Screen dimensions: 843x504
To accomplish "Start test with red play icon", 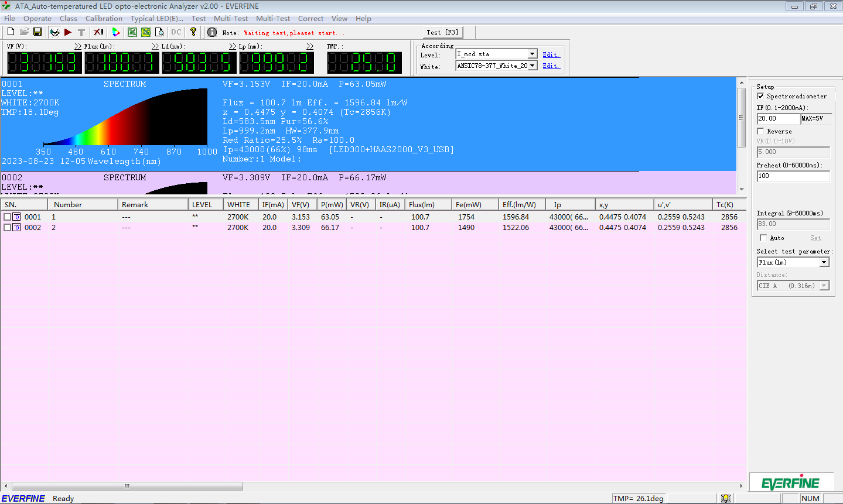I will 68,32.
